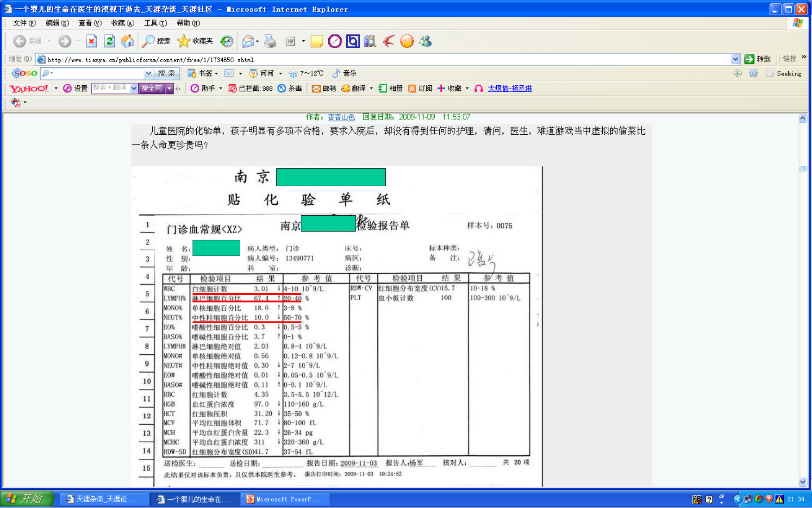Expand the SOSO search box dropdown
This screenshot has height=508, width=812.
click(148, 73)
